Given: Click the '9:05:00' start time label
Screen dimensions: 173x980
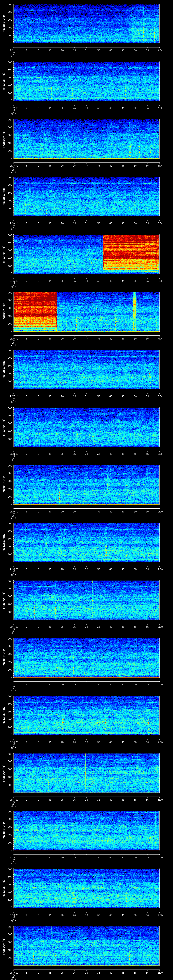Looking at the screenshot, I should tap(14, 281).
